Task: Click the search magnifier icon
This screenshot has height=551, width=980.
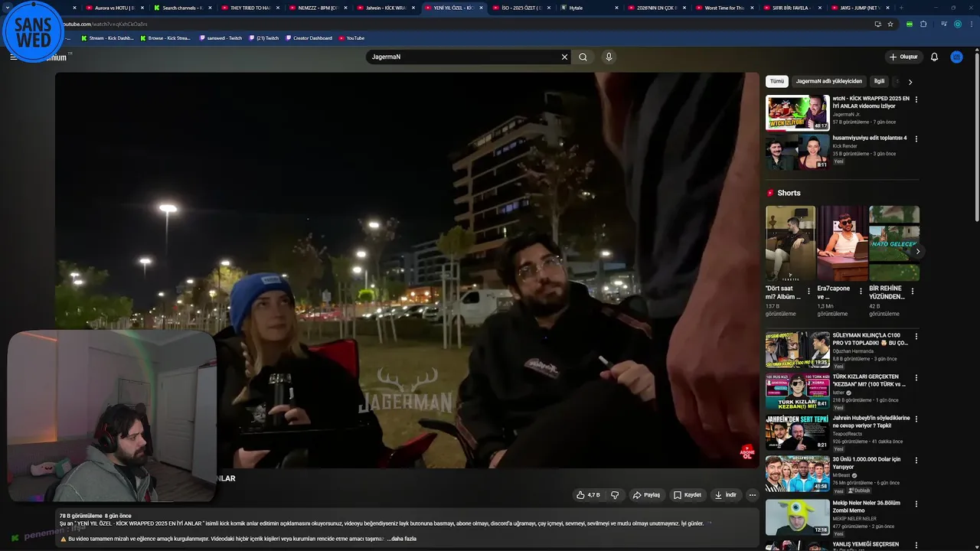Action: (x=583, y=57)
